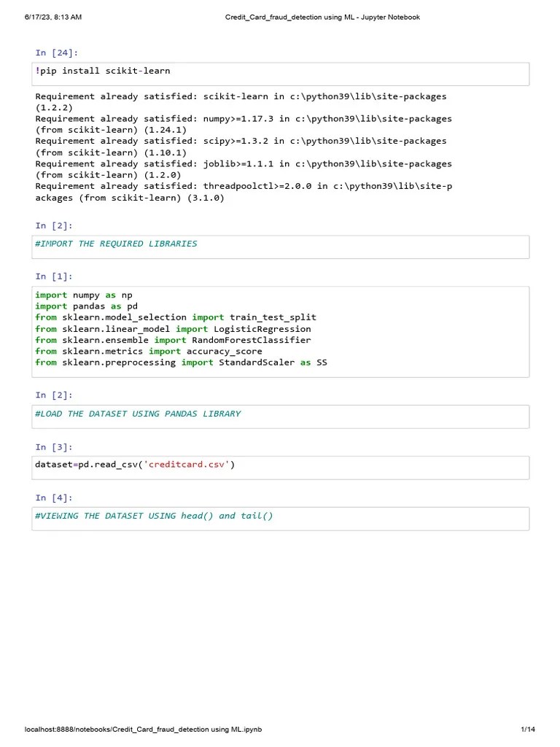The image size is (560, 747).
Task: Click the 'creditcard.csv' string literal
Action: 186,465
